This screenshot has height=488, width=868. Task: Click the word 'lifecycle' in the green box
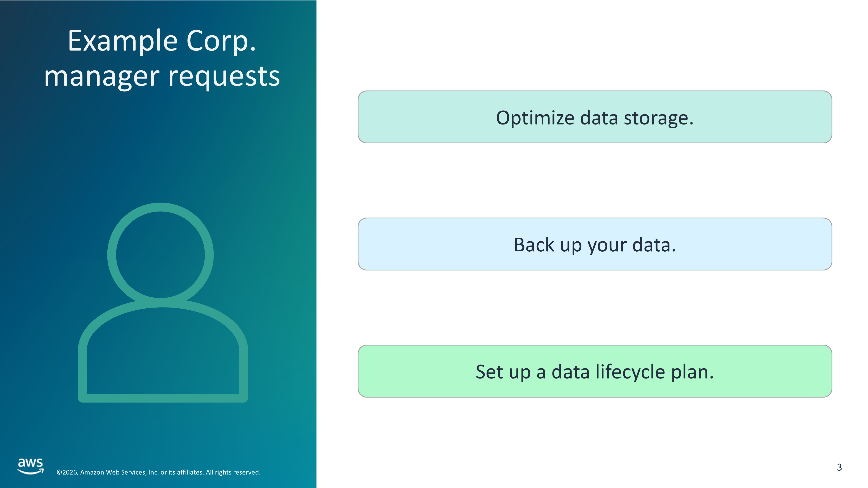pyautogui.click(x=630, y=372)
